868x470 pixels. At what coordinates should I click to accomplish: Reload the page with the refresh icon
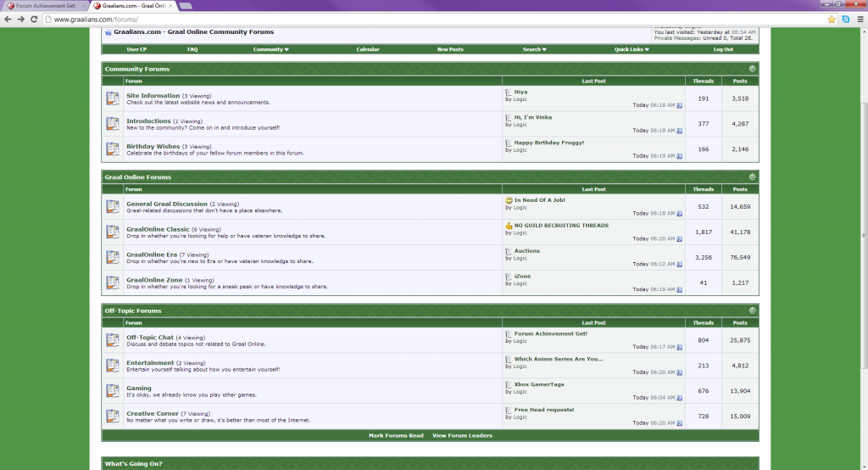point(34,19)
